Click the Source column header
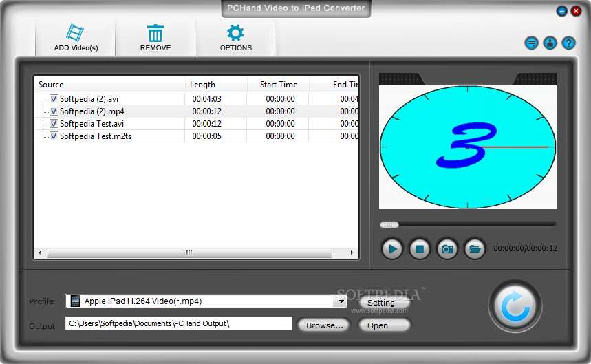This screenshot has width=591, height=364. point(109,85)
